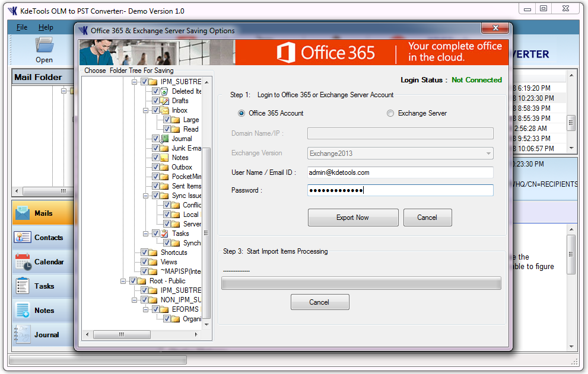Collapse the Mail Folder tree node in main window
The image size is (588, 374).
pos(63,91)
